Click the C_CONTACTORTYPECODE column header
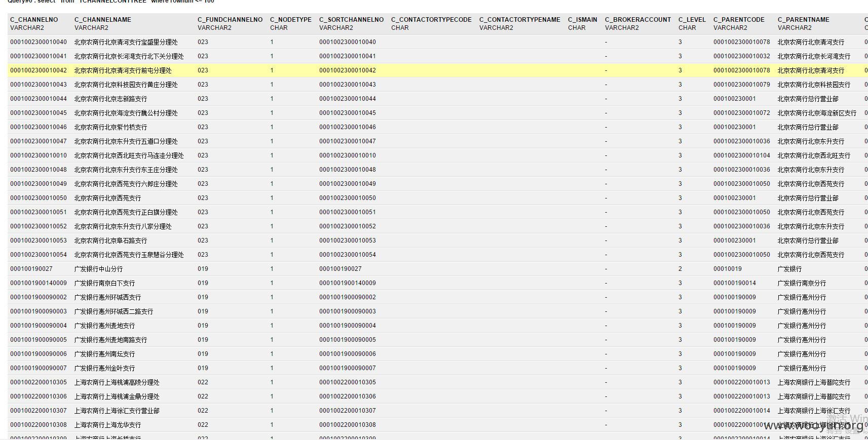This screenshot has height=440, width=868. (431, 20)
